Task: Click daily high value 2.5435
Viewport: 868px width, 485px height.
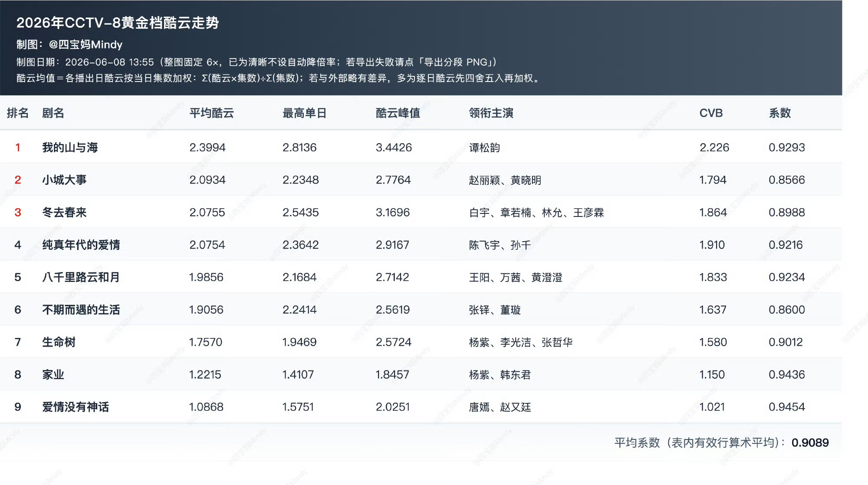Action: coord(300,213)
